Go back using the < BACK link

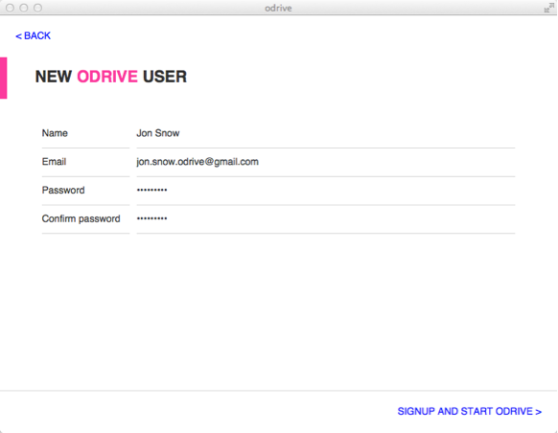coord(33,36)
